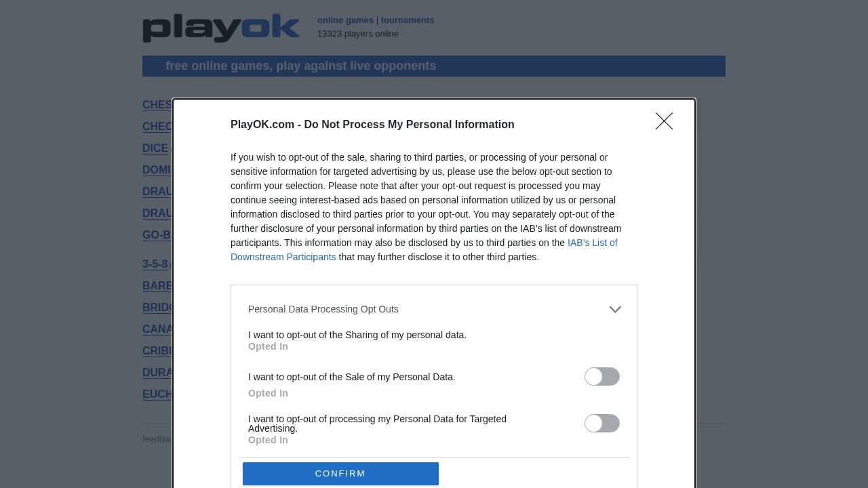The width and height of the screenshot is (868, 488).
Task: Click the partially visible CANASTA link
Action: 157,329
